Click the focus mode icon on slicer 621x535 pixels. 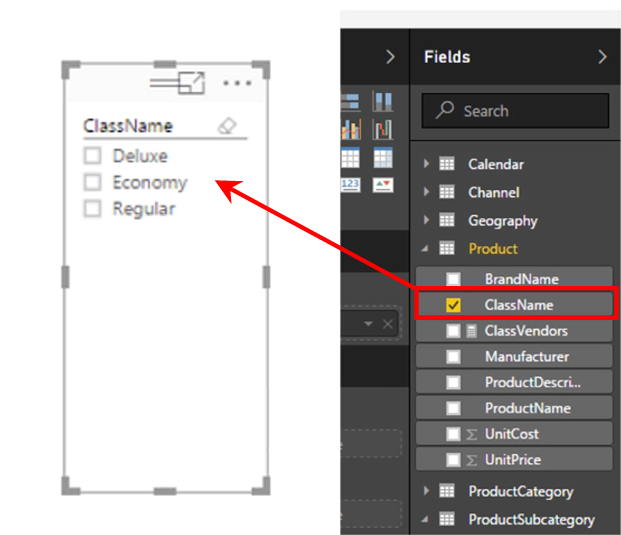tap(192, 83)
